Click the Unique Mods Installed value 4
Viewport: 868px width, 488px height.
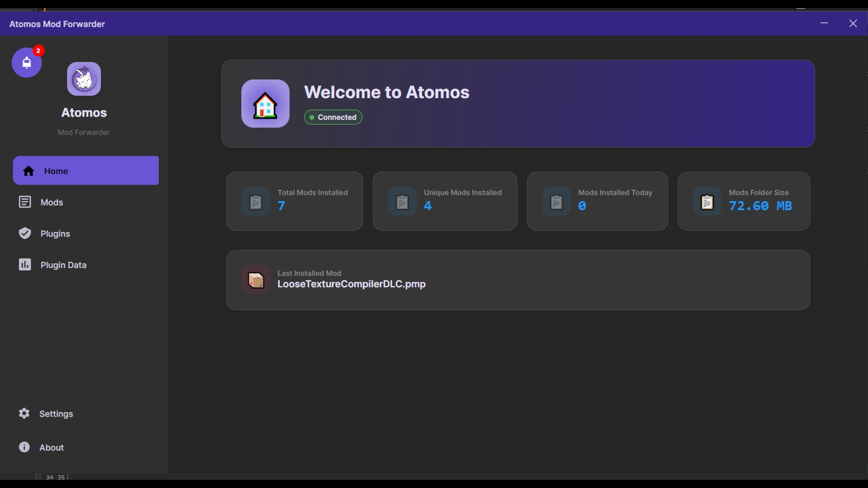(428, 206)
